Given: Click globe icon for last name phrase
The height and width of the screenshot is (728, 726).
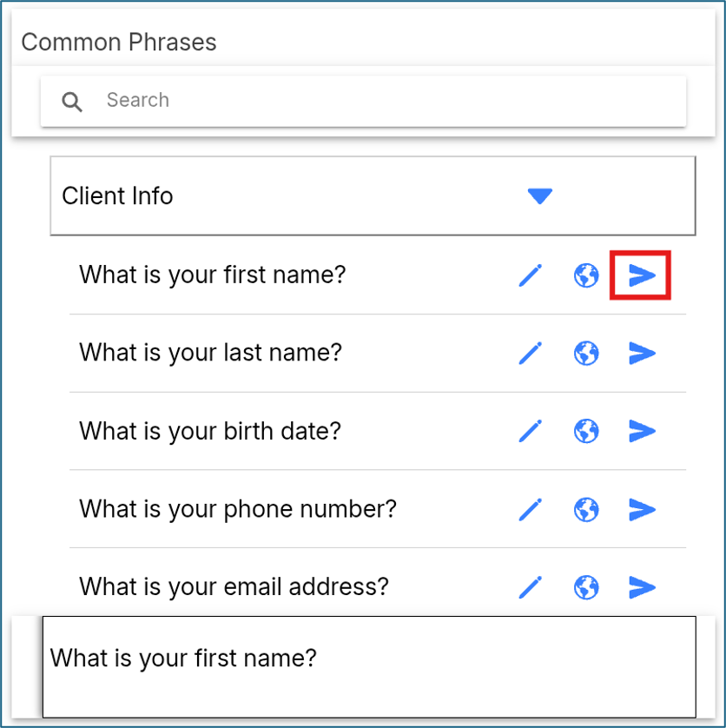Looking at the screenshot, I should (586, 354).
